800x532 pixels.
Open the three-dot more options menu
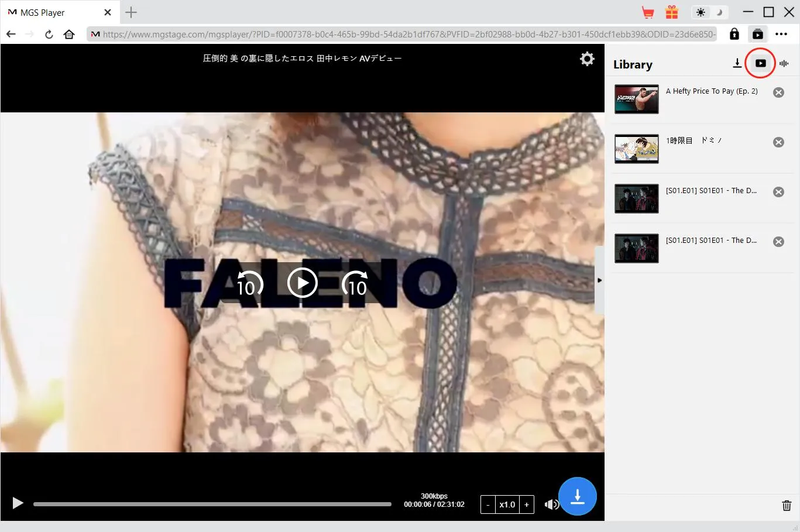pyautogui.click(x=781, y=34)
